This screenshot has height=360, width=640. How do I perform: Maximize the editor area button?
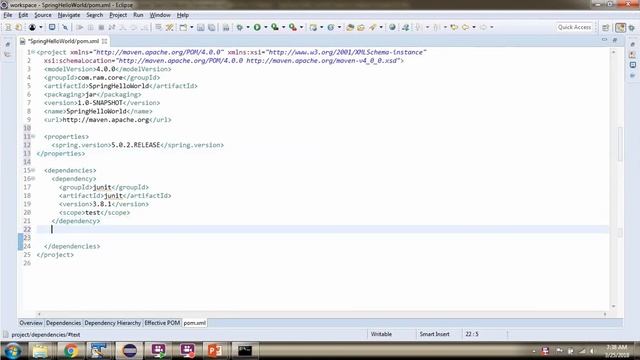coord(615,40)
